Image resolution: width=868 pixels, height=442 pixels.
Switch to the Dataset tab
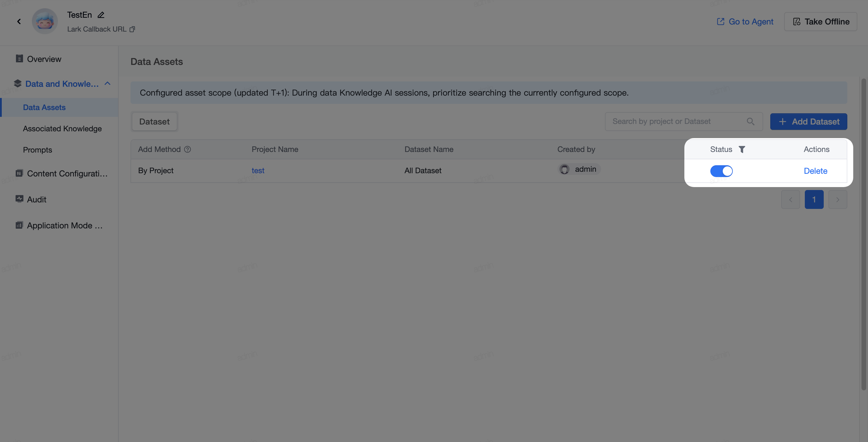click(x=154, y=122)
